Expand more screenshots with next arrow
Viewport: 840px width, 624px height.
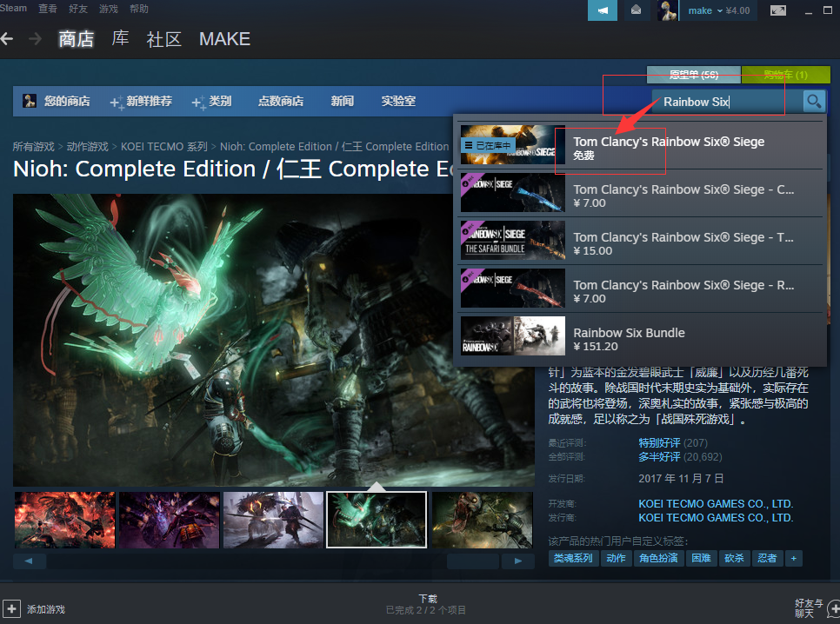click(518, 560)
